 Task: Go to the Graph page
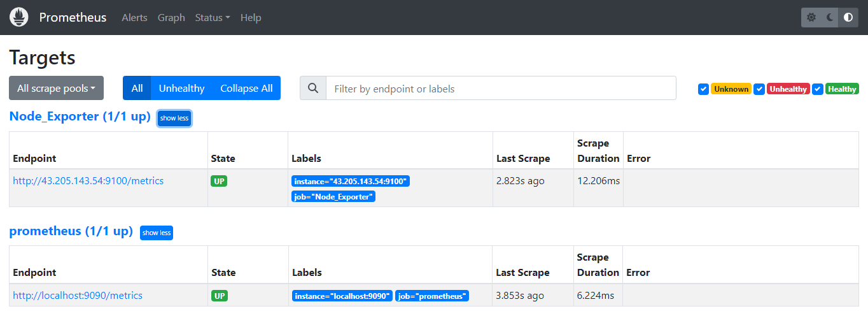coord(171,17)
